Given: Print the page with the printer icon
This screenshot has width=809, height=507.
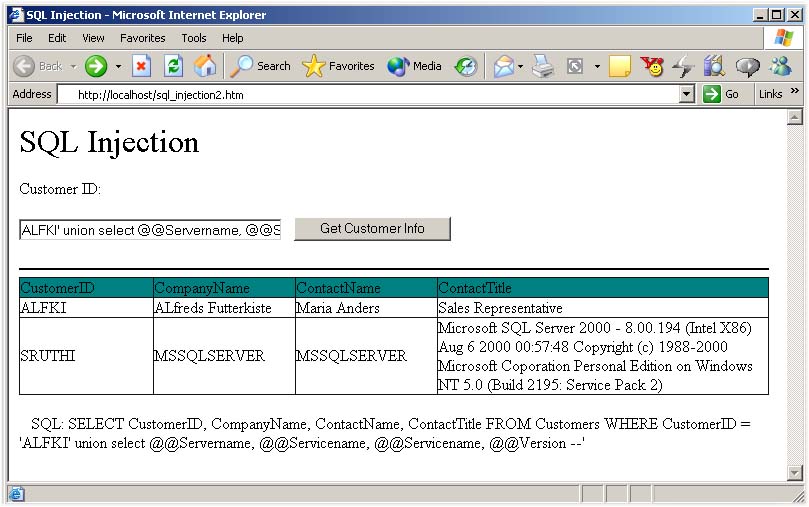Looking at the screenshot, I should coord(543,66).
